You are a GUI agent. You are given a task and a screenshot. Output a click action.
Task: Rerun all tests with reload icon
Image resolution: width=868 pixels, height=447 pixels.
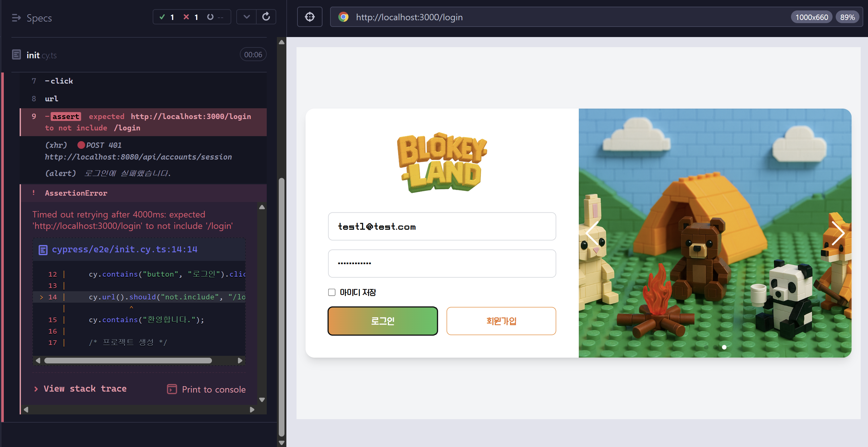[266, 17]
